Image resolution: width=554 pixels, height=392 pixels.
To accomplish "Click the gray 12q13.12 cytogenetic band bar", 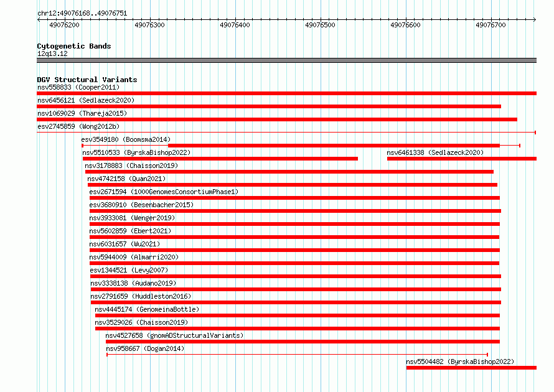I will pyautogui.click(x=286, y=60).
